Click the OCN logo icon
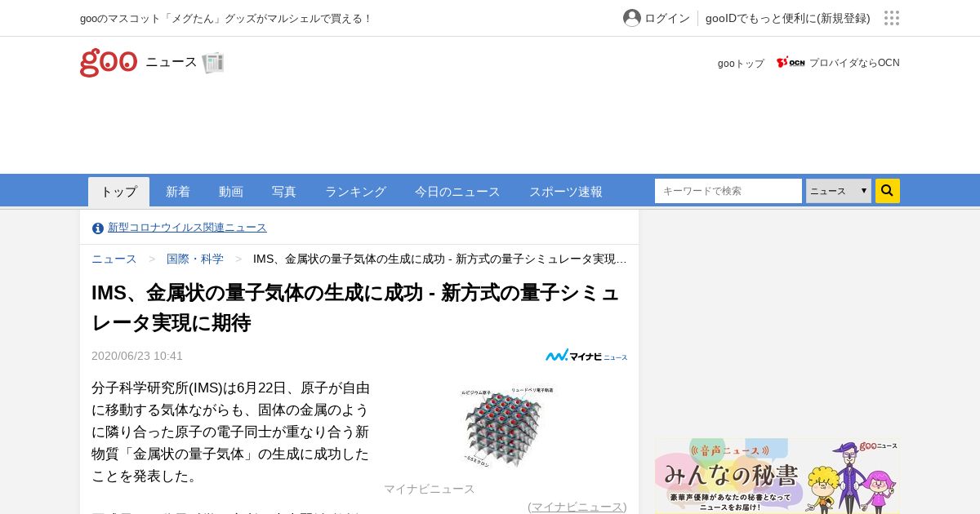Viewport: 980px width, 514px height. tap(791, 62)
